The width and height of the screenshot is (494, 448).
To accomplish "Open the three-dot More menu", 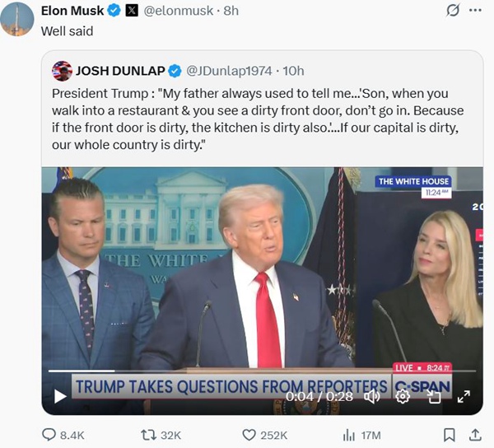I will [x=475, y=11].
